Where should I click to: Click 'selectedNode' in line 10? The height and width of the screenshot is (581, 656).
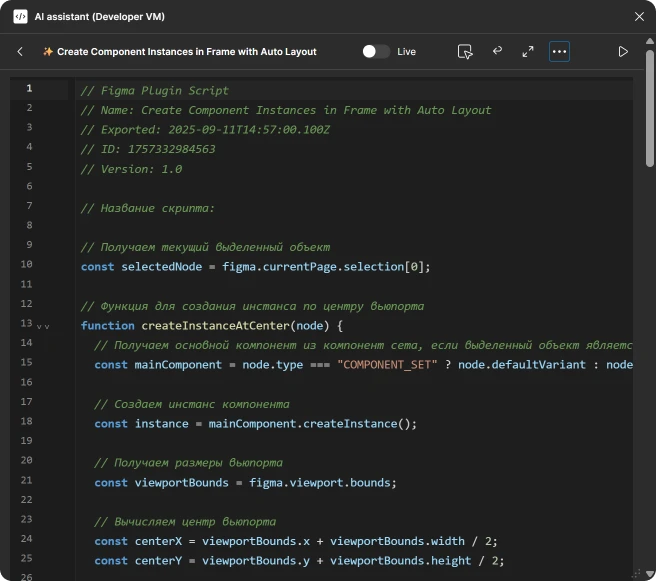(x=161, y=267)
